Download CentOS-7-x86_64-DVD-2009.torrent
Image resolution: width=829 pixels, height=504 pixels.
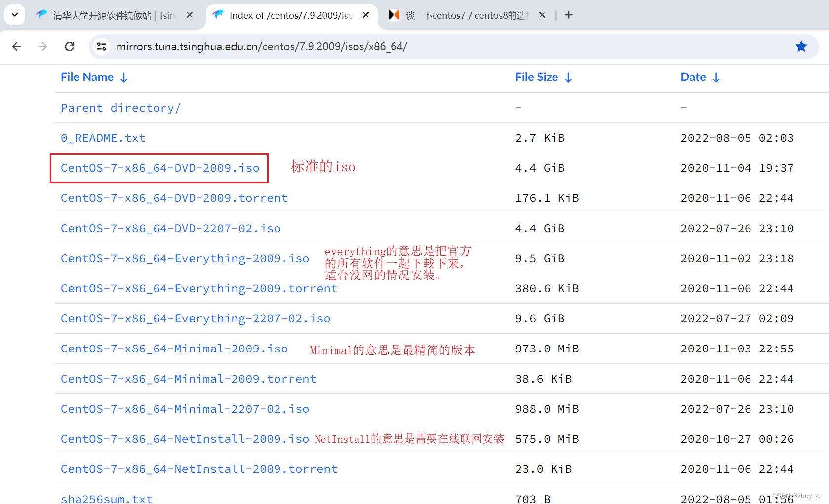click(174, 198)
